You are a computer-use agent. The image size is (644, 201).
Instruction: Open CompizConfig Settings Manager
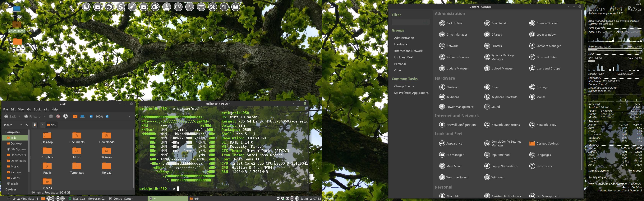point(503,143)
